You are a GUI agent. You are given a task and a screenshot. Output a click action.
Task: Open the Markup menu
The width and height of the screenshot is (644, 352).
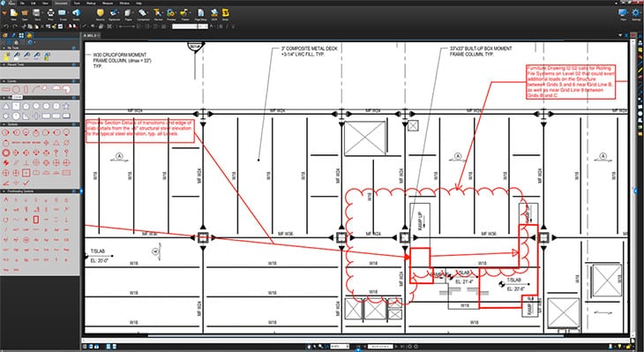pos(91,3)
